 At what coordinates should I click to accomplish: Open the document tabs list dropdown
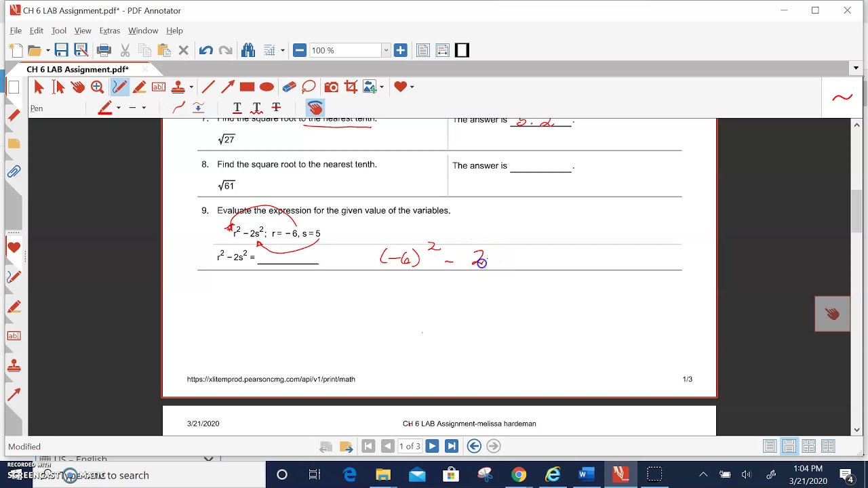[856, 68]
